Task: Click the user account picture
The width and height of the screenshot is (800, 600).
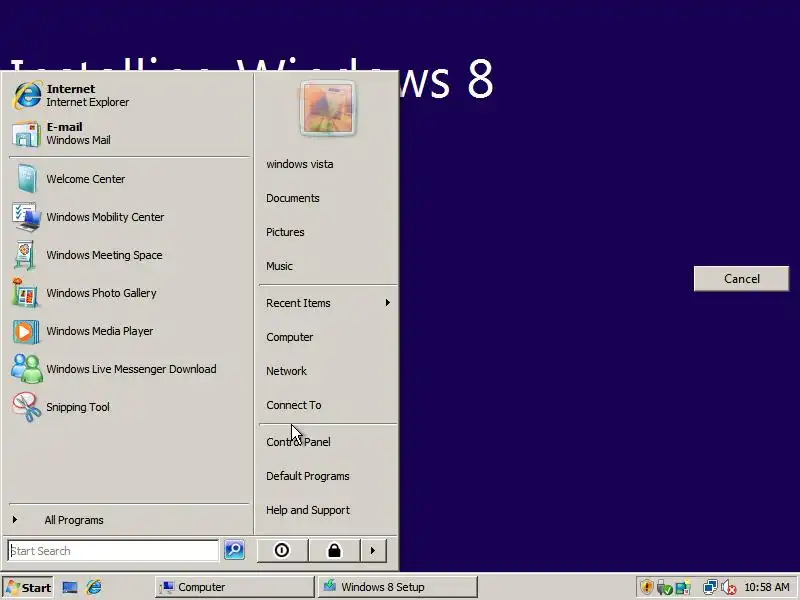Action: click(327, 109)
